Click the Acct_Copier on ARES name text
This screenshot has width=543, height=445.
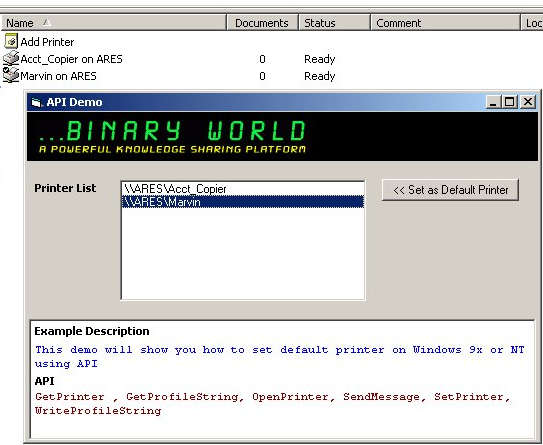tap(71, 59)
